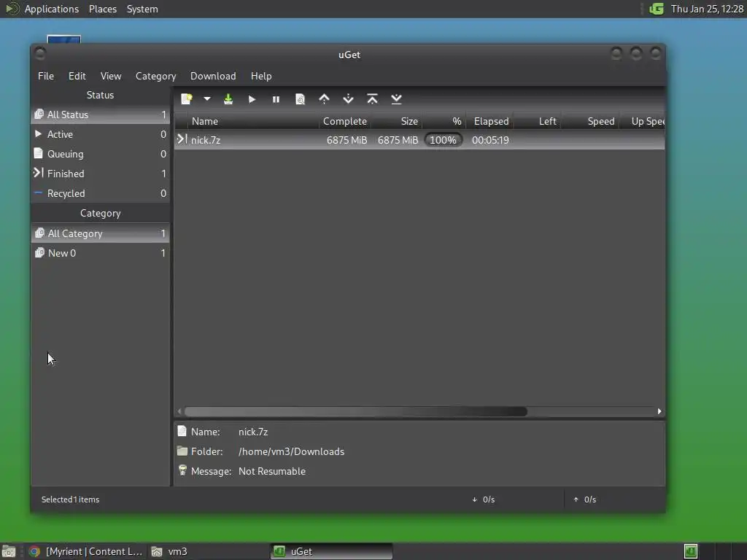Open the View menu
747x560 pixels.
coord(111,76)
